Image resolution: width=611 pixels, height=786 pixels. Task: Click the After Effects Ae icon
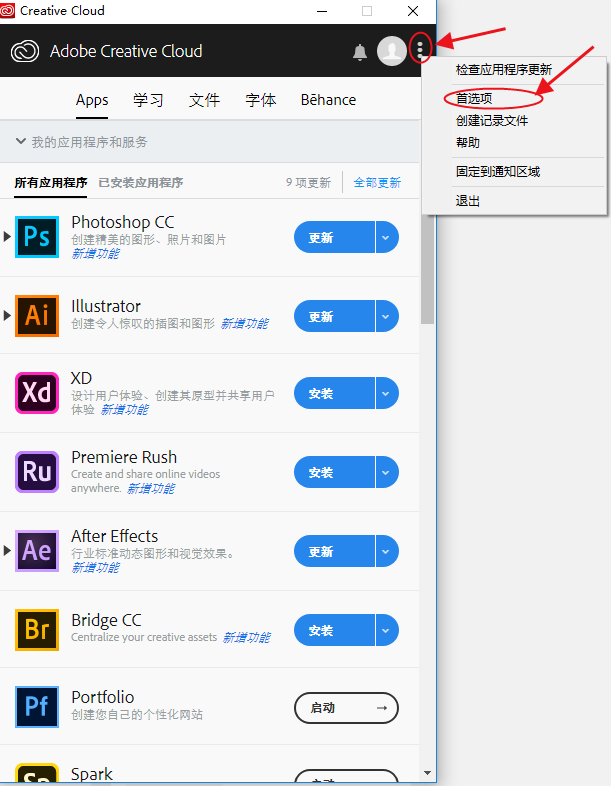[x=37, y=551]
